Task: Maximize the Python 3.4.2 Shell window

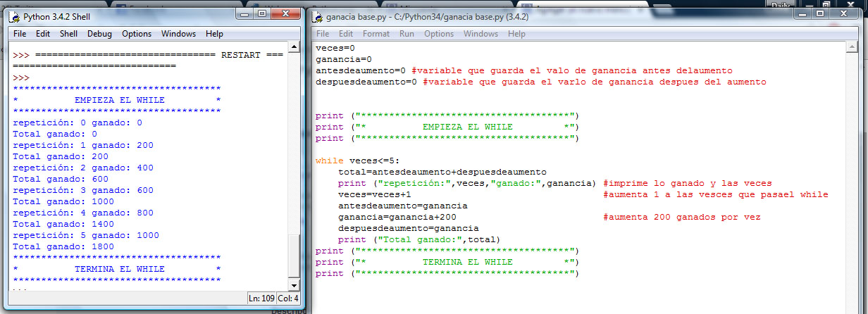Action: tap(263, 14)
